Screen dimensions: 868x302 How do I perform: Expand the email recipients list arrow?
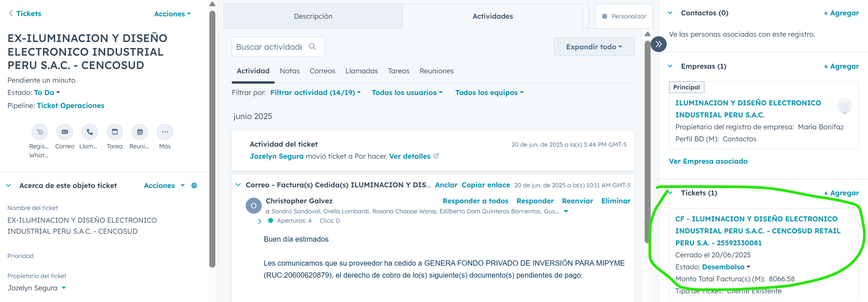pyautogui.click(x=566, y=212)
